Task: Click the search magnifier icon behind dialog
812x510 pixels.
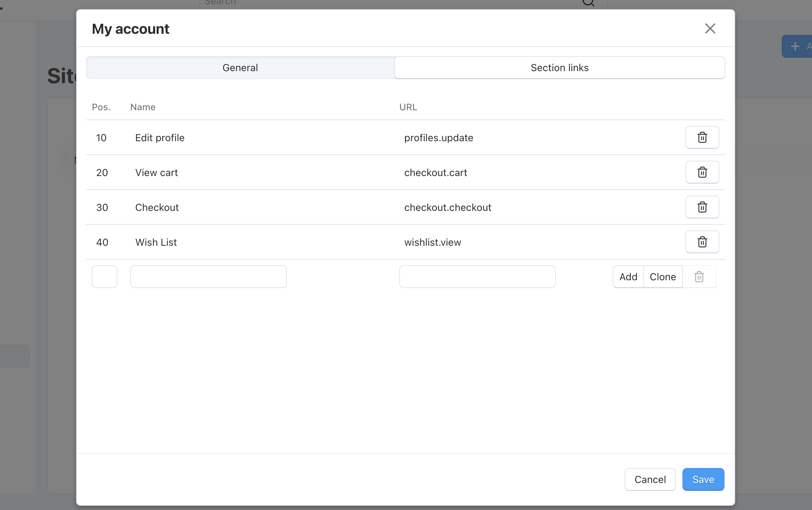Action: click(589, 3)
